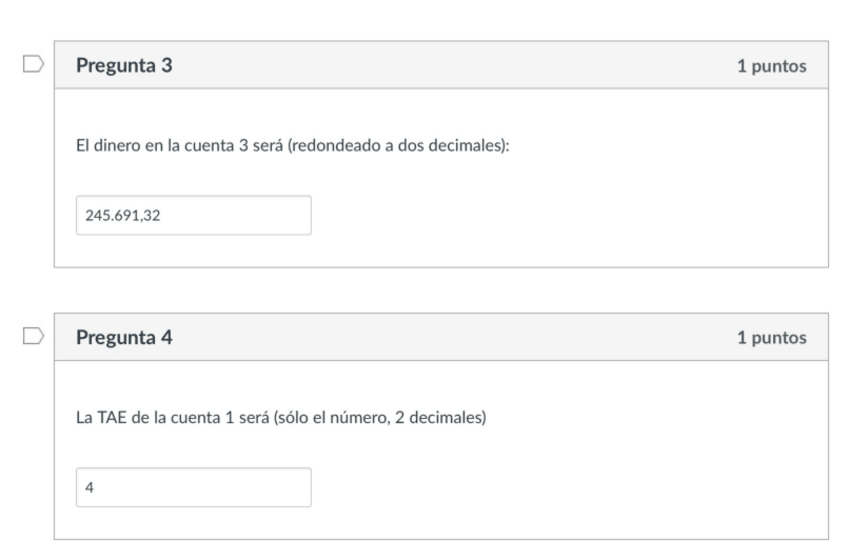Click the answer field containing 245.691,32

(x=193, y=215)
